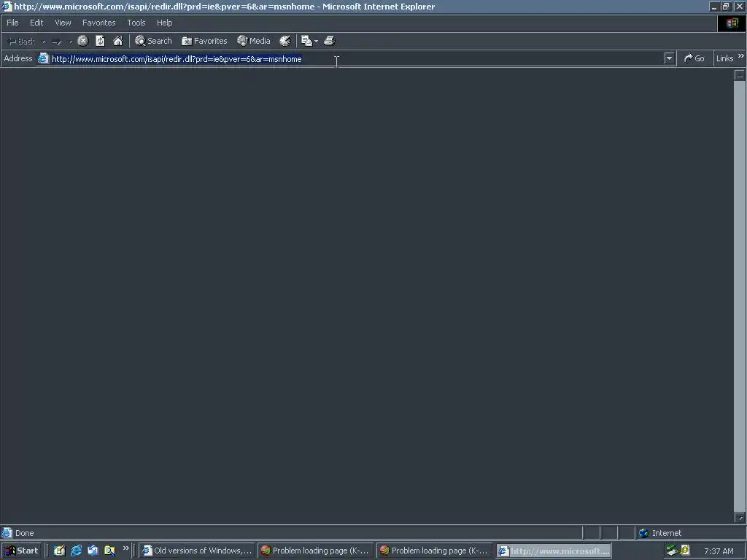This screenshot has width=747, height=560.
Task: Open the File menu
Action: pyautogui.click(x=13, y=23)
